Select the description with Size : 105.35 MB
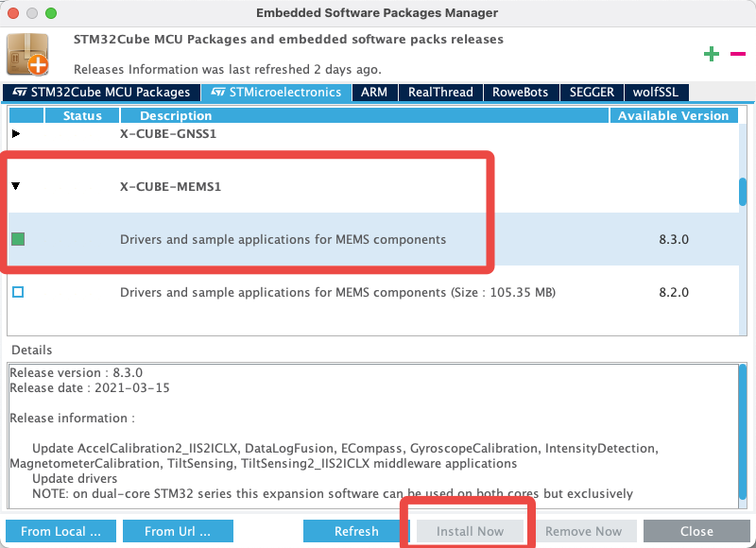This screenshot has height=548, width=756. (x=337, y=293)
